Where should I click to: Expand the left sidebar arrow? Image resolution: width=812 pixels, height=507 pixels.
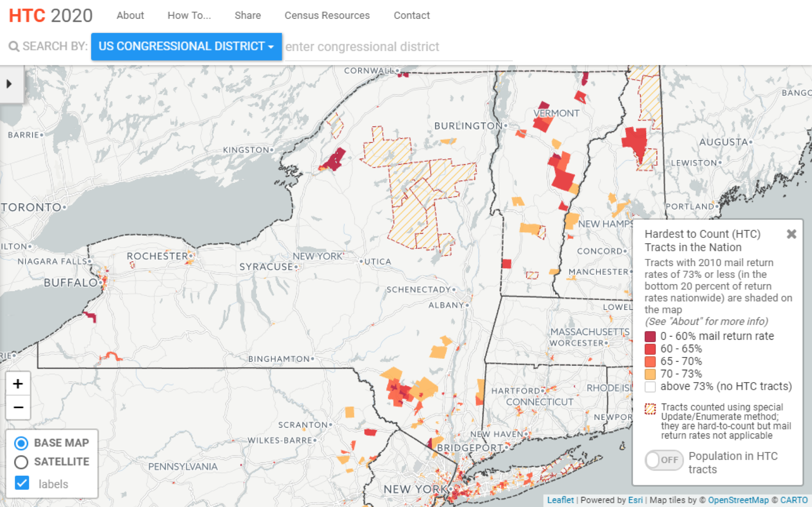coord(9,84)
